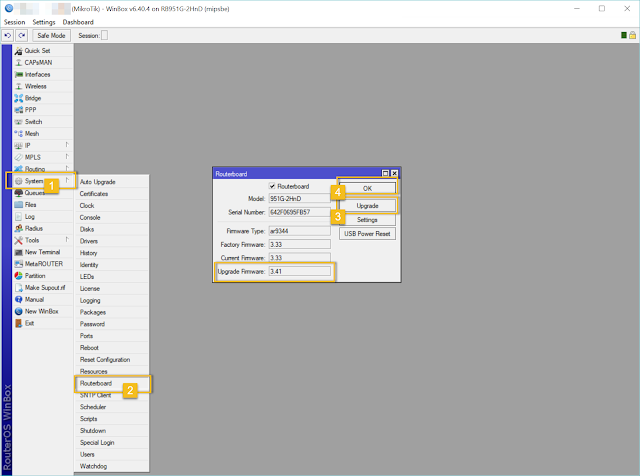This screenshot has width=640, height=476.
Task: Open Switch in the sidebar
Action: tap(43, 122)
